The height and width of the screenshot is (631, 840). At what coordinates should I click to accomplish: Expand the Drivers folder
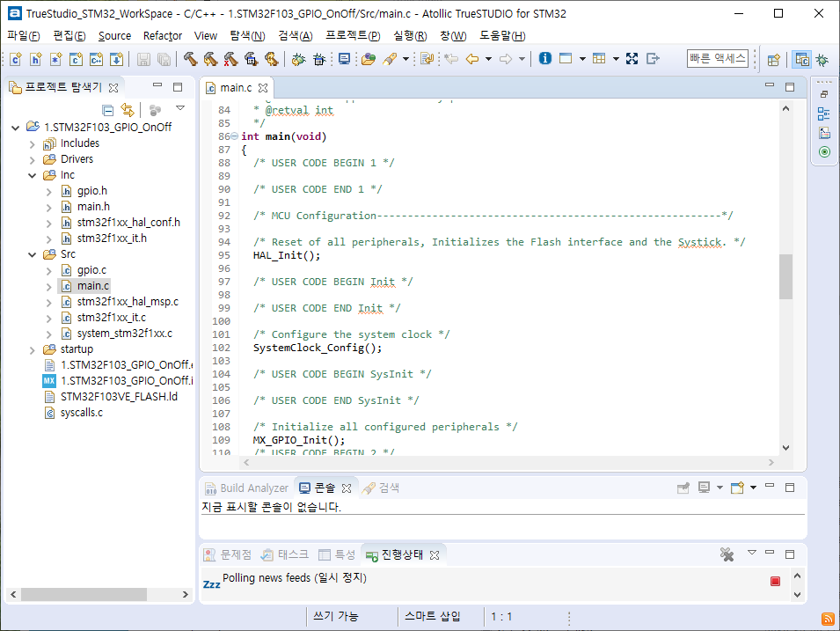coord(33,160)
